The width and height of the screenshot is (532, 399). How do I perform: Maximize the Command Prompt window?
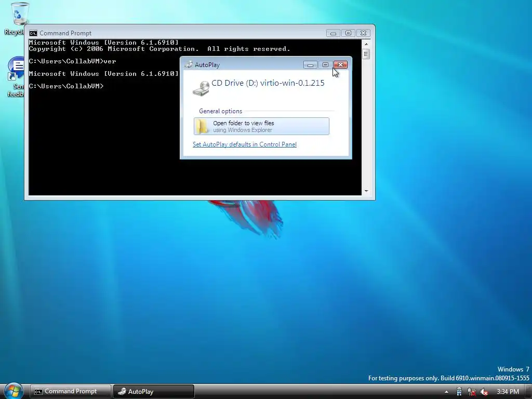(x=348, y=33)
